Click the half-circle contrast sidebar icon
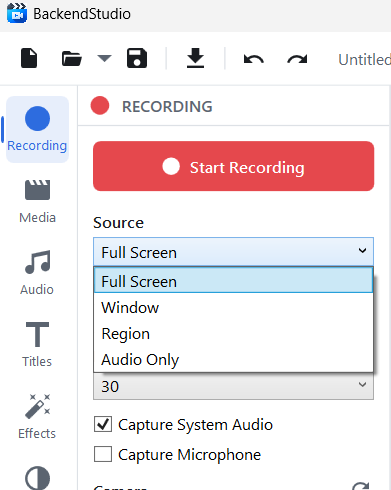 point(37,478)
